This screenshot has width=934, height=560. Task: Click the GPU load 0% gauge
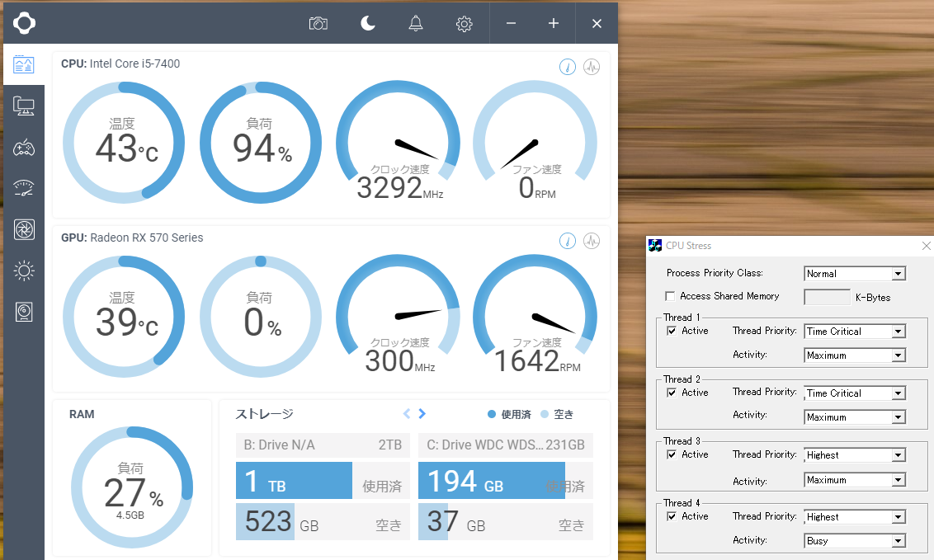click(261, 317)
